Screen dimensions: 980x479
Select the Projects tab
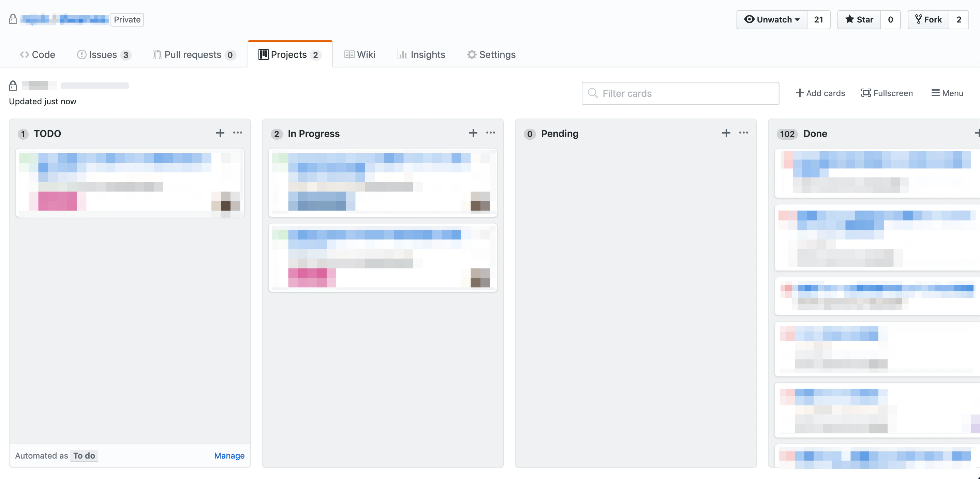click(x=290, y=55)
